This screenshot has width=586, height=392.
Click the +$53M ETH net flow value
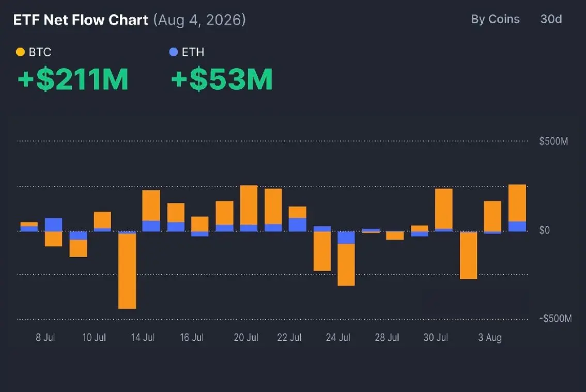(x=222, y=79)
